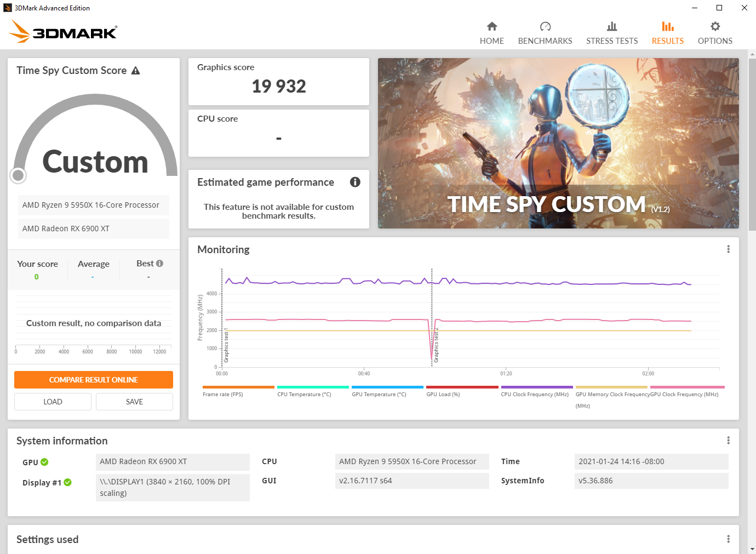Click info icon on Estimated game performance
756x554 pixels.
click(x=355, y=182)
